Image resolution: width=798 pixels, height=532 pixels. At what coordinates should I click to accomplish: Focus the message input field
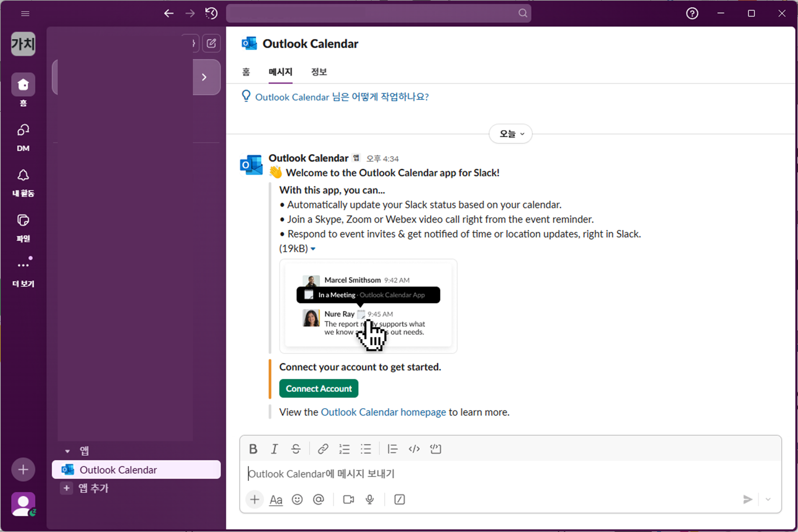click(x=511, y=474)
